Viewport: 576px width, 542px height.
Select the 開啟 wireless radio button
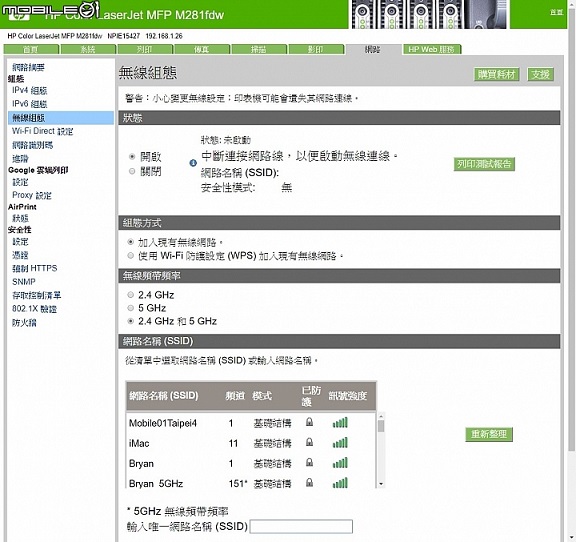coord(132,157)
